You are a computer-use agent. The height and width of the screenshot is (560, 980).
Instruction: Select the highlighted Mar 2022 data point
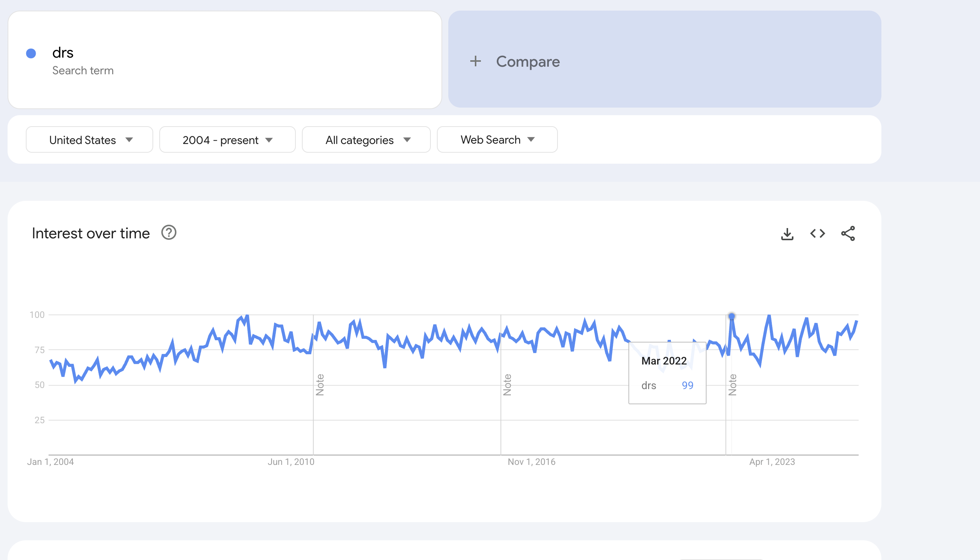point(732,316)
